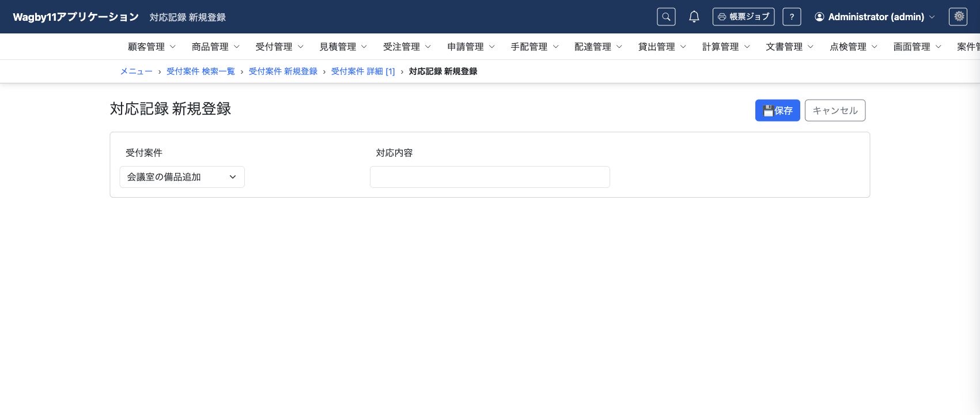Go to 受付案件 検索一覧 breadcrumb link
This screenshot has width=980, height=415.
201,71
